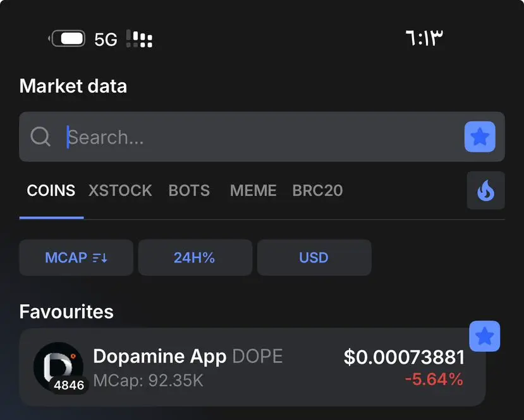The height and width of the screenshot is (420, 524).
Task: Select the Dopamine App DOPE row
Action: coord(252,367)
